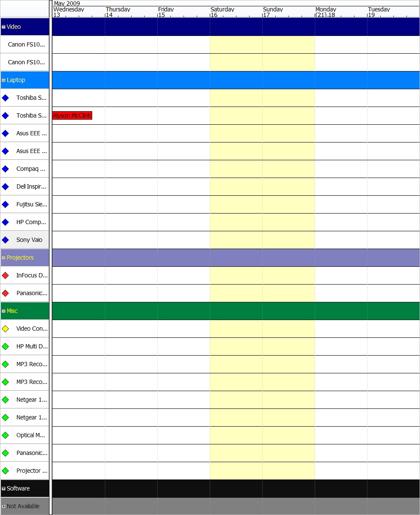The height and width of the screenshot is (515, 420).
Task: Click the yellow diamond beside Video Conference item
Action: [x=5, y=328]
